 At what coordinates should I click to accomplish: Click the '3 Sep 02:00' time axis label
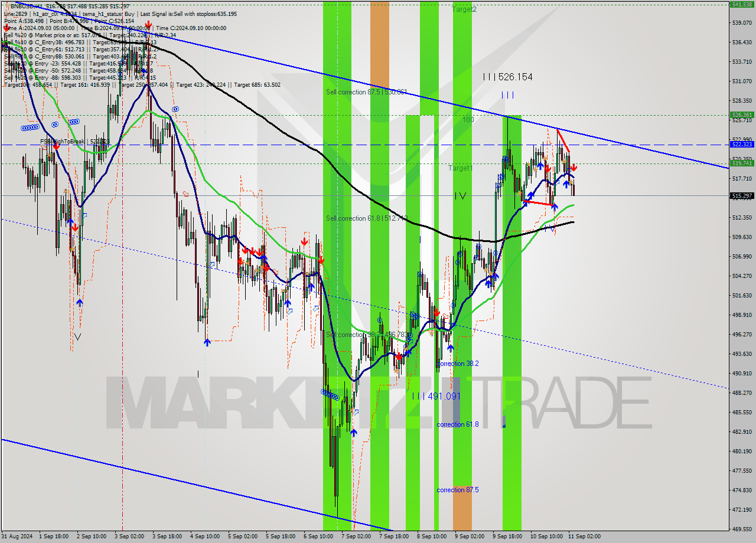click(128, 537)
